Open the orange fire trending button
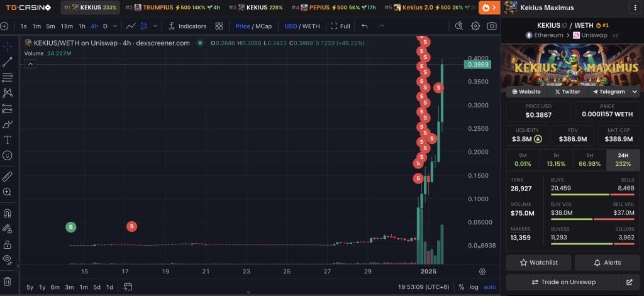644x296 pixels. (489, 8)
